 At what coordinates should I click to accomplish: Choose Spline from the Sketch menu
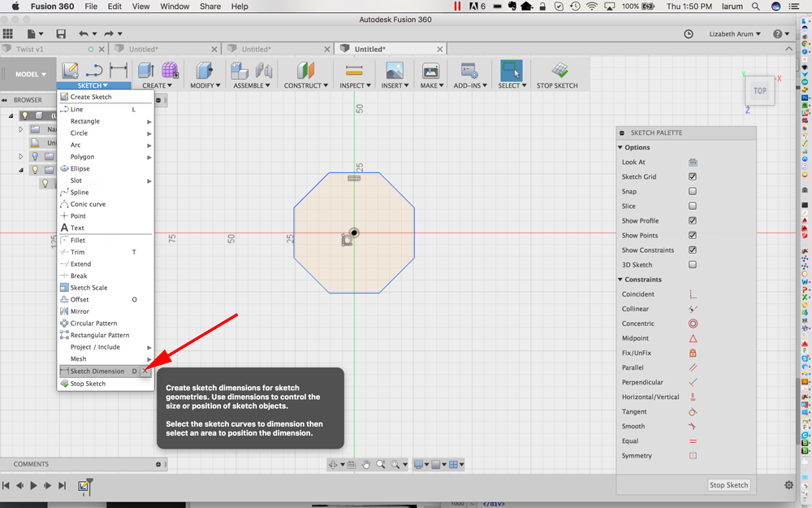[x=106, y=193]
